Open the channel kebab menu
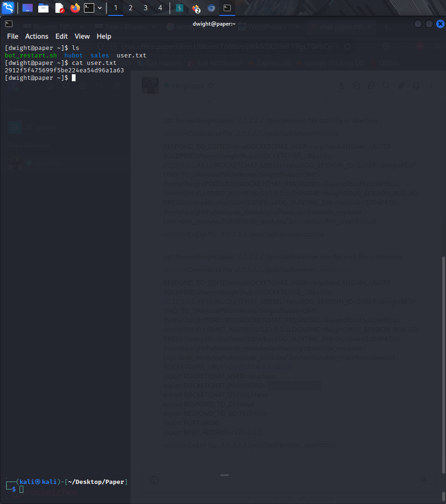Viewport: 446px width, 504px height. (x=431, y=85)
